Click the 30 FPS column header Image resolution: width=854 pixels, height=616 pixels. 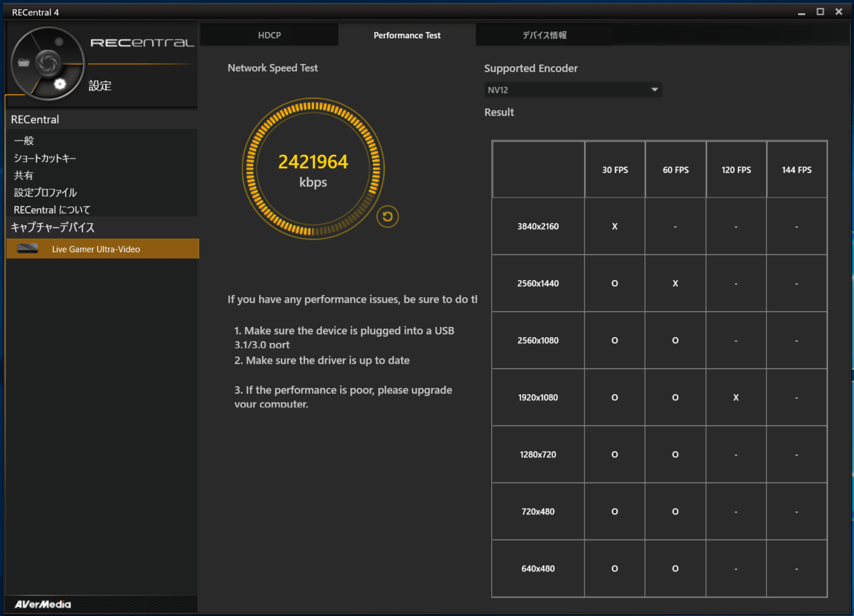coord(615,170)
